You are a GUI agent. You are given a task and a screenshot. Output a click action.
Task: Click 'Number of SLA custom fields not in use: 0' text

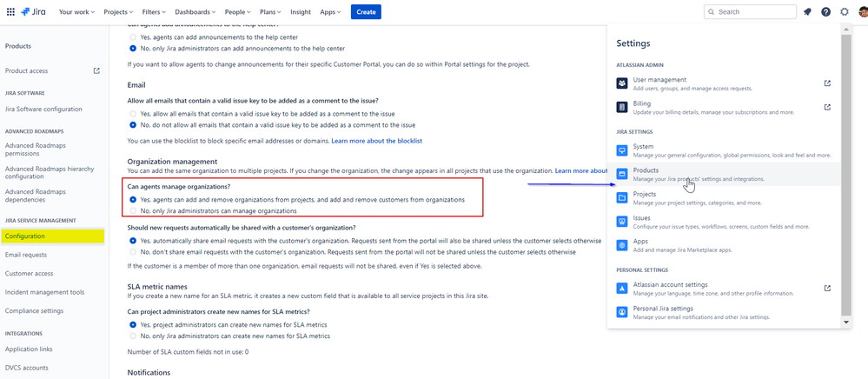(189, 351)
